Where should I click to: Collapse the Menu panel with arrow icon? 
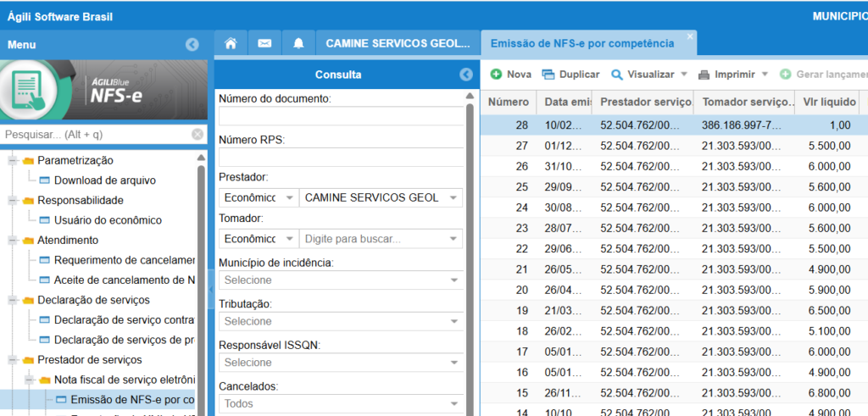pos(192,44)
